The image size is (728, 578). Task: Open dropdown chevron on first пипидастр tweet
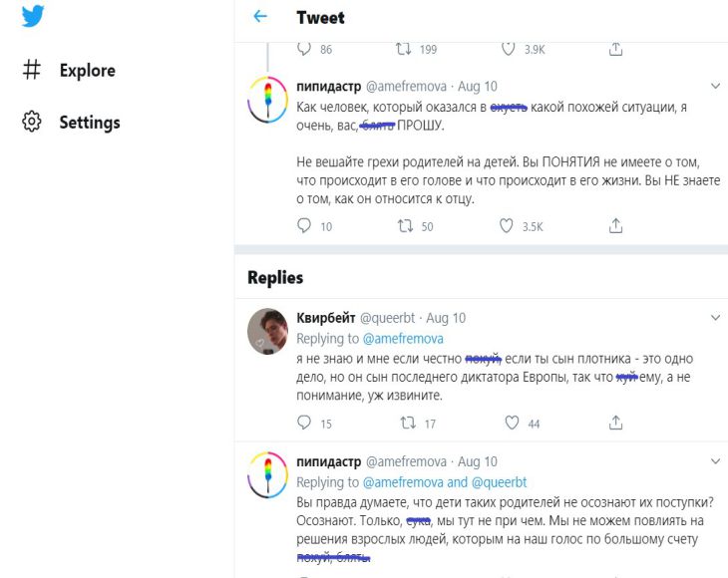click(x=714, y=87)
